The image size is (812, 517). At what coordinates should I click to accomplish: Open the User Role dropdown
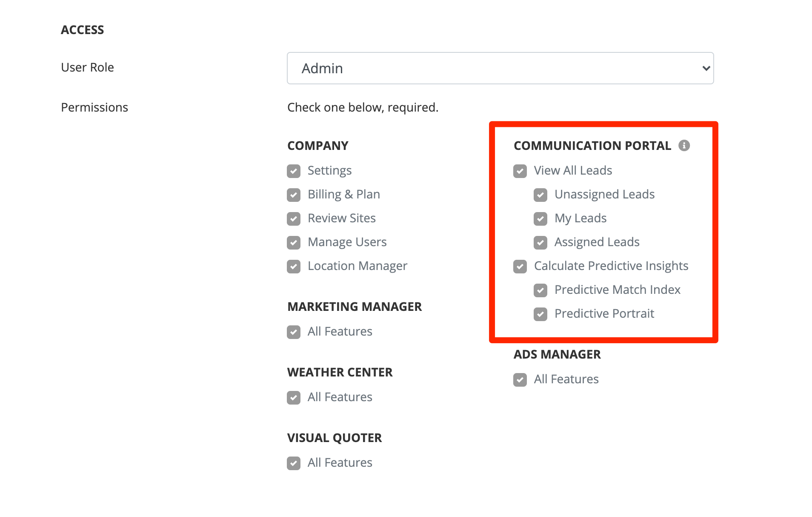point(500,68)
